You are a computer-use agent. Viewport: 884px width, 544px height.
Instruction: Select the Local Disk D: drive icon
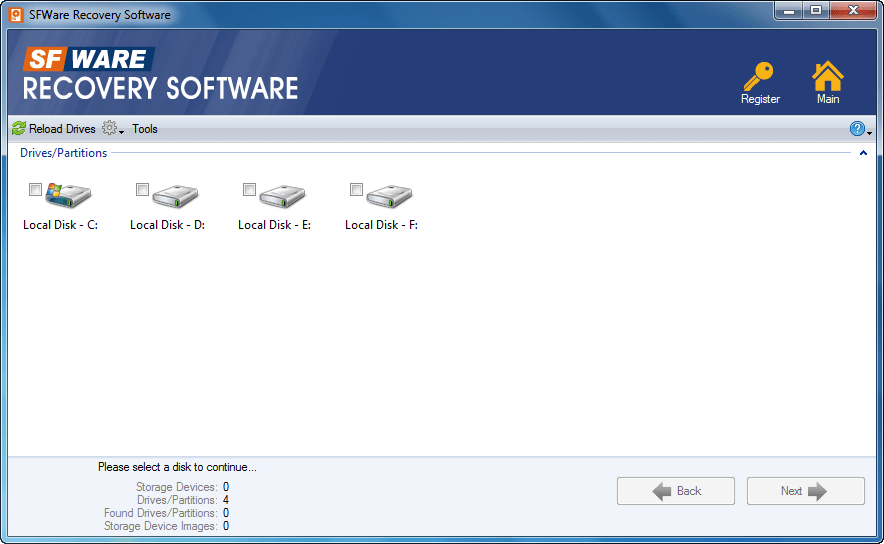[x=175, y=196]
